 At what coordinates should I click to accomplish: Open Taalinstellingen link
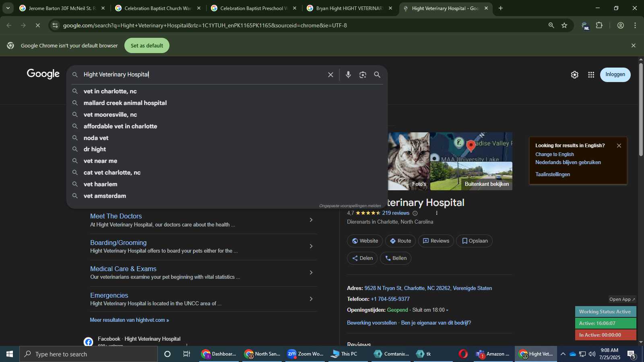(553, 175)
